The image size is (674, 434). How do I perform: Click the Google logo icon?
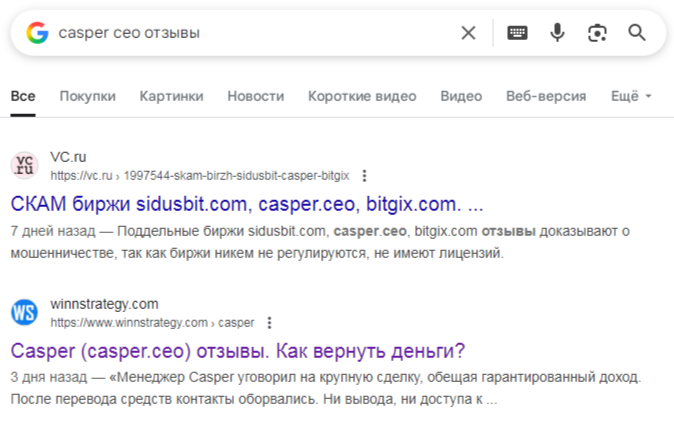tap(37, 33)
